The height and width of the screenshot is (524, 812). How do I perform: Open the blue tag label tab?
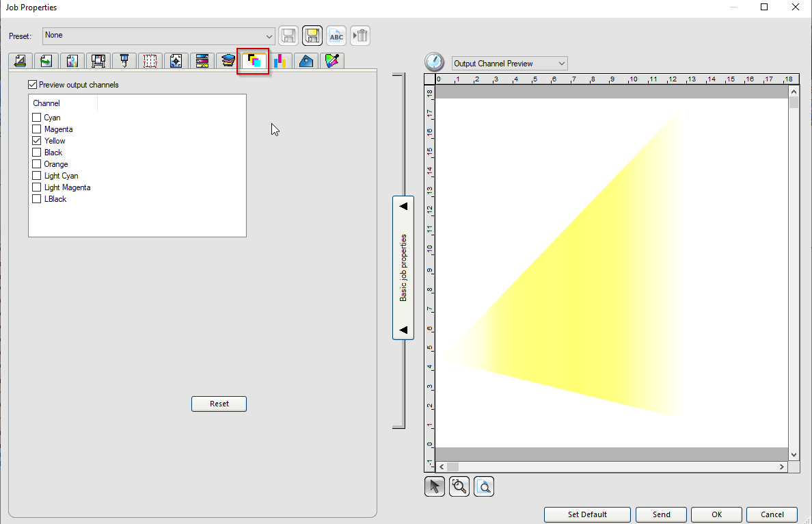(306, 61)
